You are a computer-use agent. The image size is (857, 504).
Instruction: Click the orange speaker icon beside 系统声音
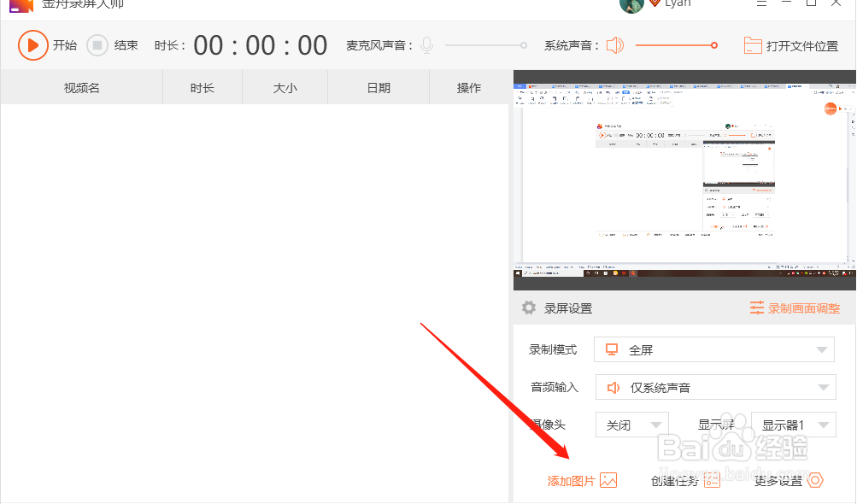click(614, 45)
